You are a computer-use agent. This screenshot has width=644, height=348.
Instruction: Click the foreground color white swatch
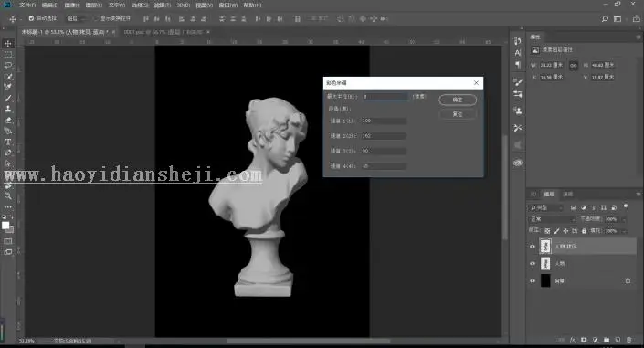coord(5,226)
